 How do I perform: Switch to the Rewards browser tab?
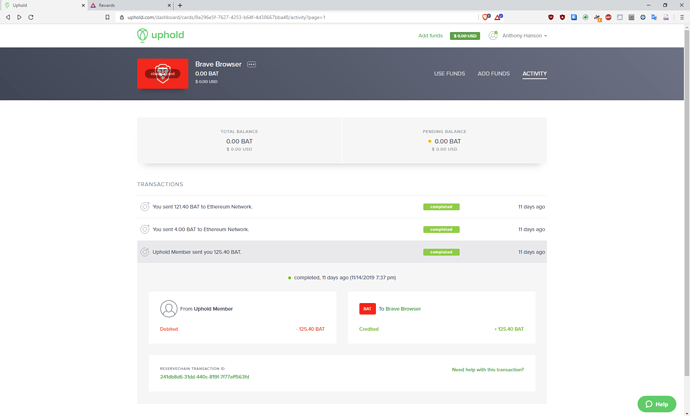point(131,5)
